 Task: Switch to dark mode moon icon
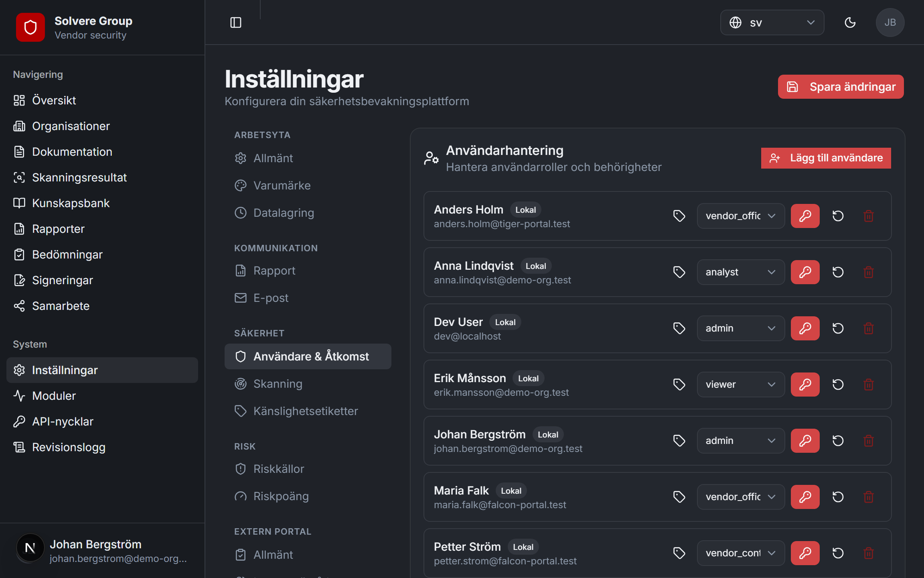click(x=850, y=22)
